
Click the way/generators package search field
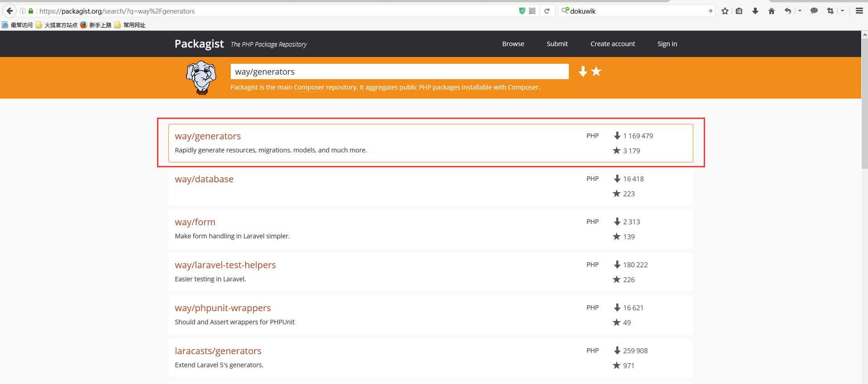400,71
